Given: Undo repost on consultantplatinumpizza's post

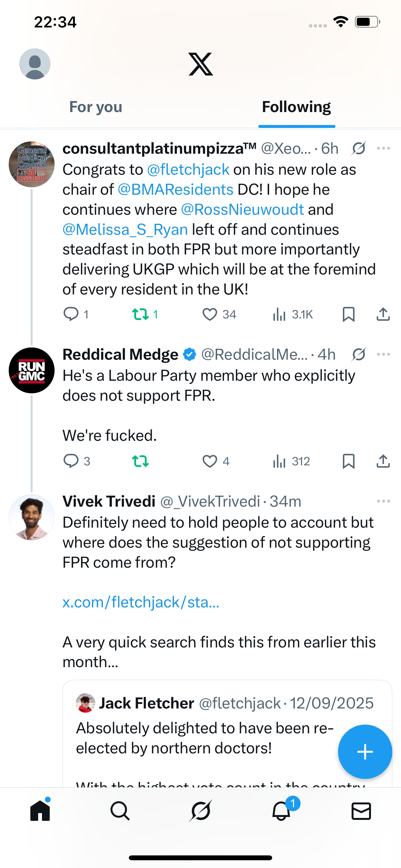Looking at the screenshot, I should tap(140, 315).
